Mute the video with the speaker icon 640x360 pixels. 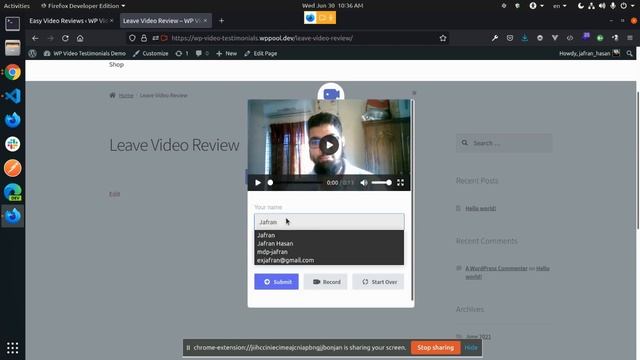pyautogui.click(x=364, y=182)
